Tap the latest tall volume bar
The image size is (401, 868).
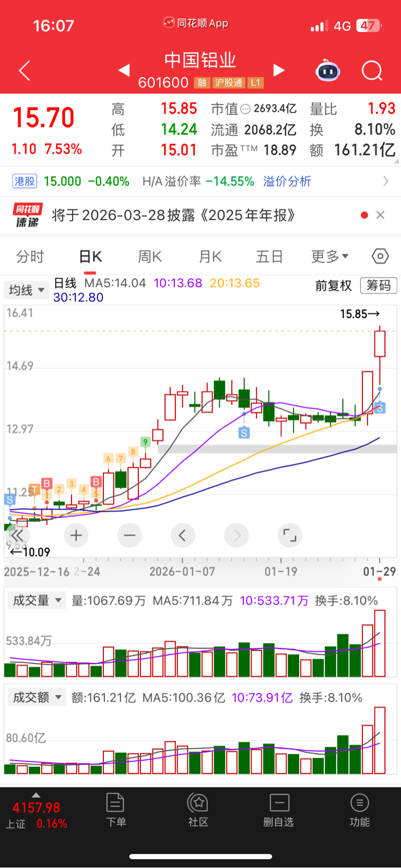[x=380, y=644]
